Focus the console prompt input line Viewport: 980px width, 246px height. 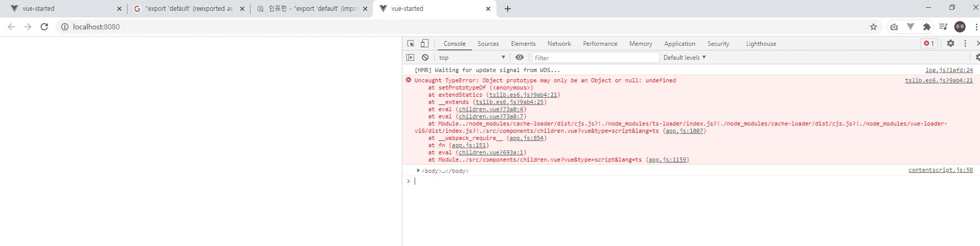coord(694,181)
